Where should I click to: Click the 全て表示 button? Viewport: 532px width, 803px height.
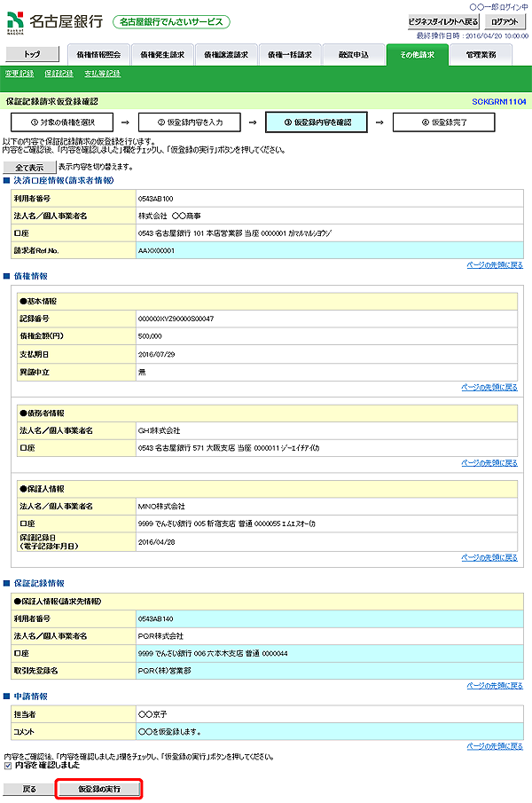(29, 168)
